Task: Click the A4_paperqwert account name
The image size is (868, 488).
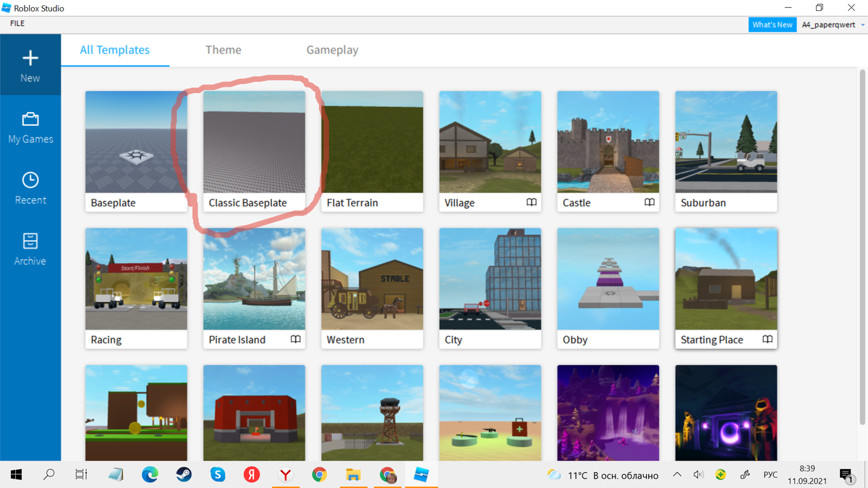Action: click(829, 24)
